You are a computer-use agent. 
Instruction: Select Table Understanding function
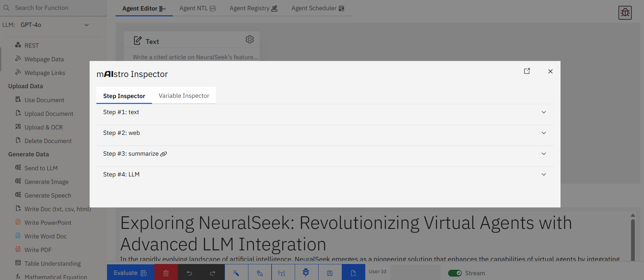[x=52, y=263]
